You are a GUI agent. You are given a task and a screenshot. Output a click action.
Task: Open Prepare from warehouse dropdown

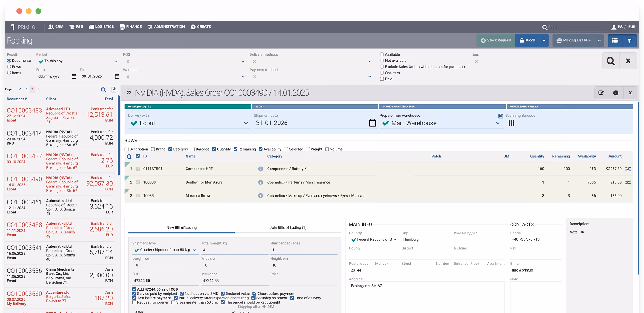[x=498, y=123]
